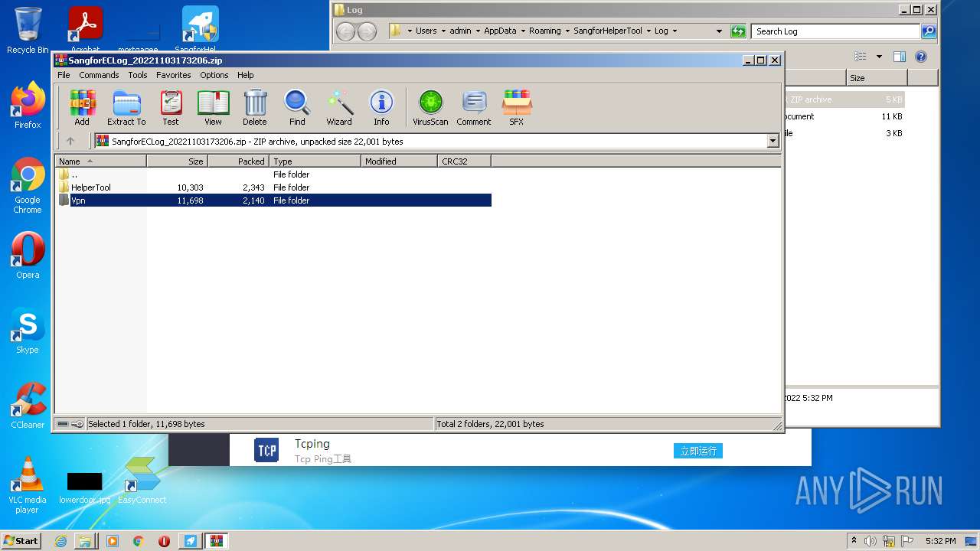The height and width of the screenshot is (551, 980).
Task: Click the Start button
Action: pos(21,540)
